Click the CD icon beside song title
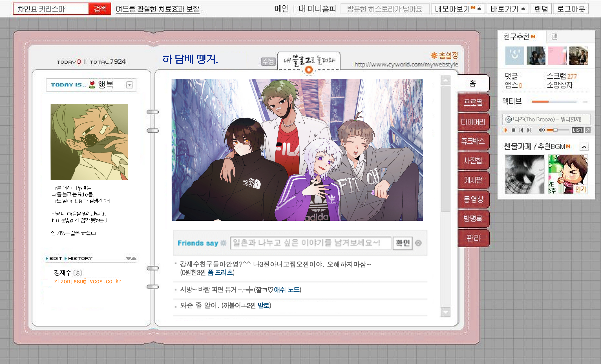Image resolution: width=601 pixels, height=364 pixels. coord(508,119)
